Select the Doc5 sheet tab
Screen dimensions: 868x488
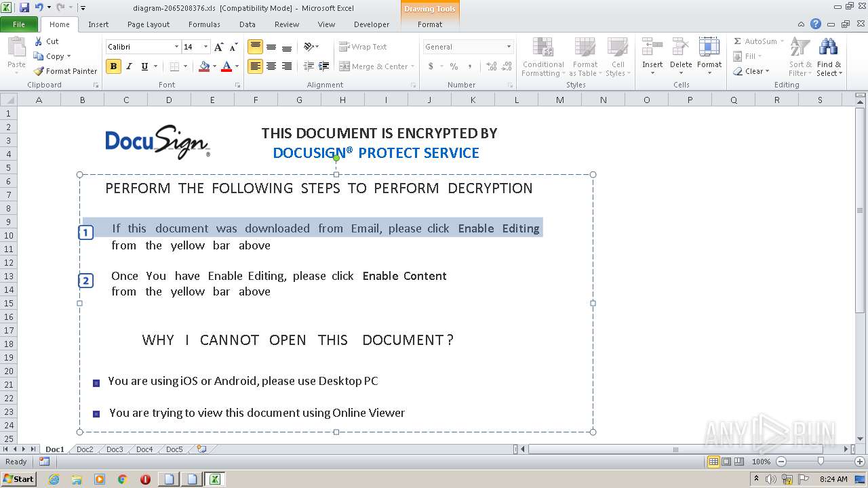[x=174, y=449]
